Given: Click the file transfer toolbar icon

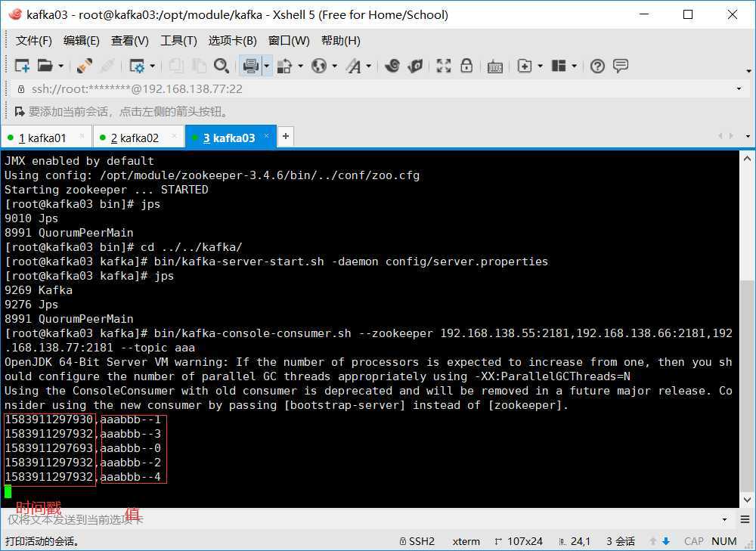Looking at the screenshot, I should pyautogui.click(x=284, y=66).
